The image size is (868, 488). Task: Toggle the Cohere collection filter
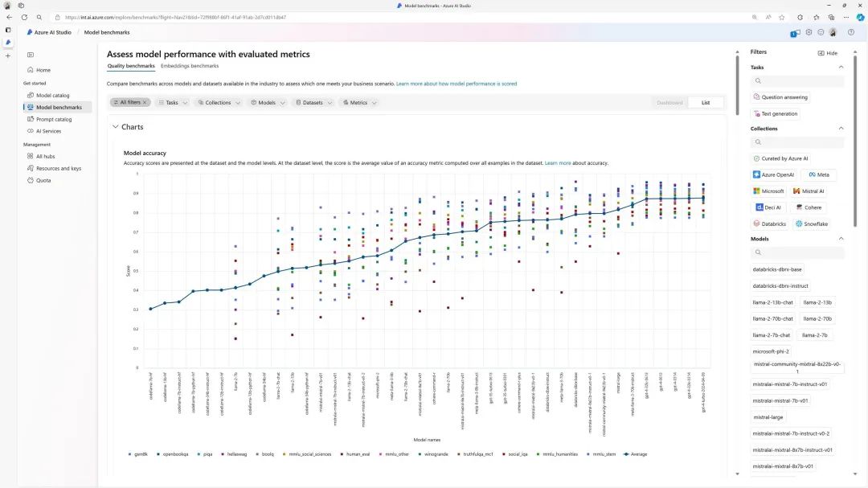(x=809, y=207)
